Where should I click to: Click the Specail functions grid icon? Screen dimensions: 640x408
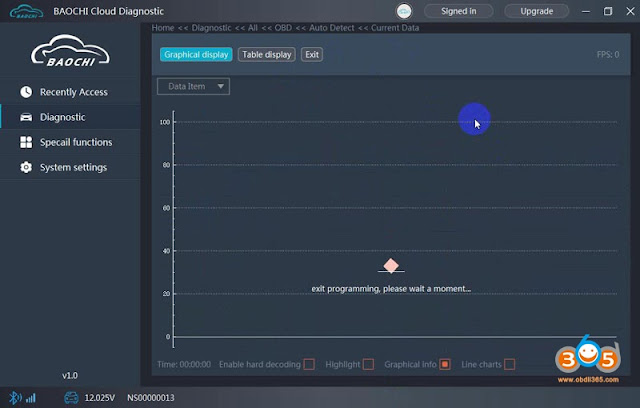pyautogui.click(x=26, y=142)
